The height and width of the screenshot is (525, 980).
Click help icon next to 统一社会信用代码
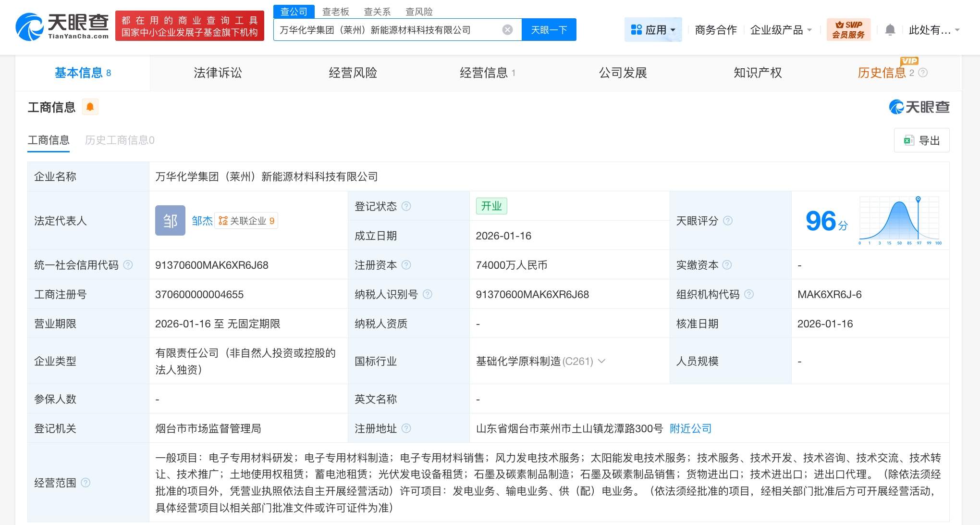[127, 265]
